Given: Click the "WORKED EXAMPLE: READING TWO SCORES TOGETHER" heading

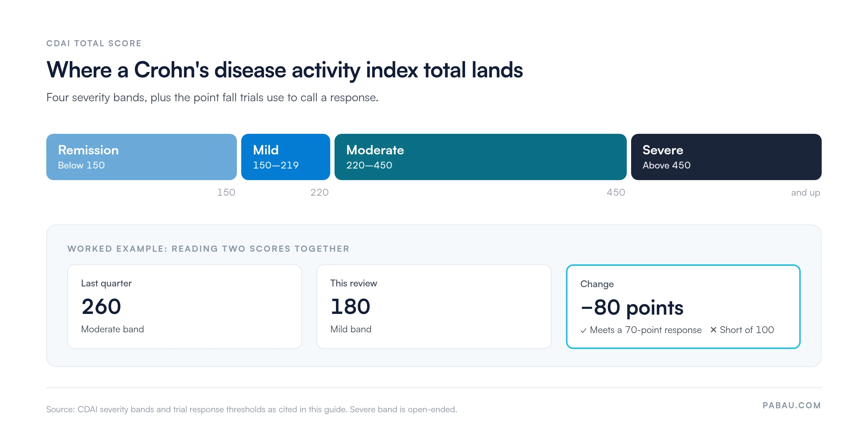Looking at the screenshot, I should 208,249.
